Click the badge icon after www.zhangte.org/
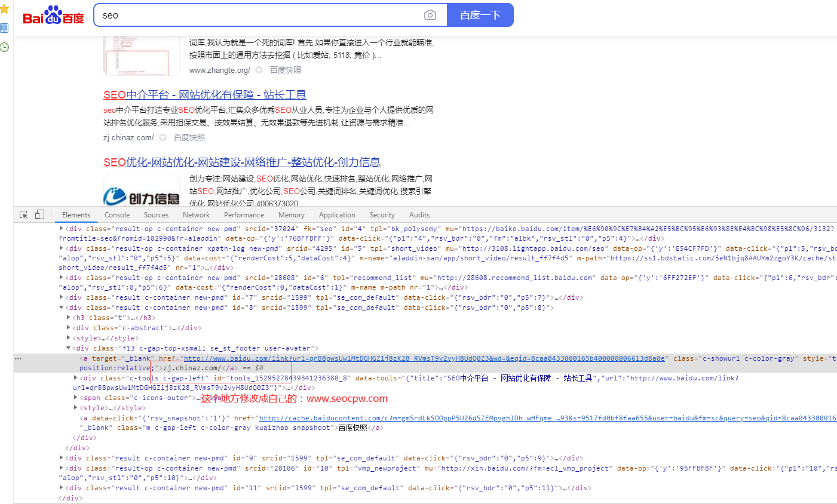837x504 pixels. (259, 70)
